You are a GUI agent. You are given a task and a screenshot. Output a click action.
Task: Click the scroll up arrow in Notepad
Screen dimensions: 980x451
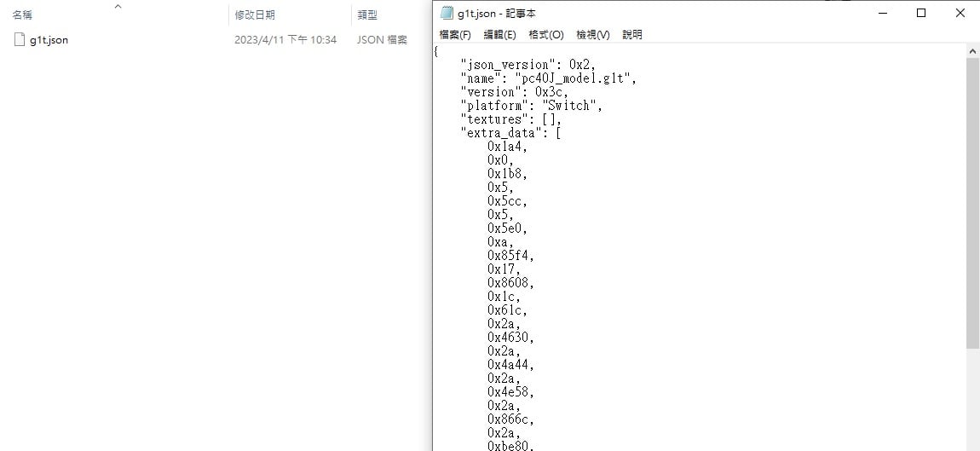click(x=972, y=51)
